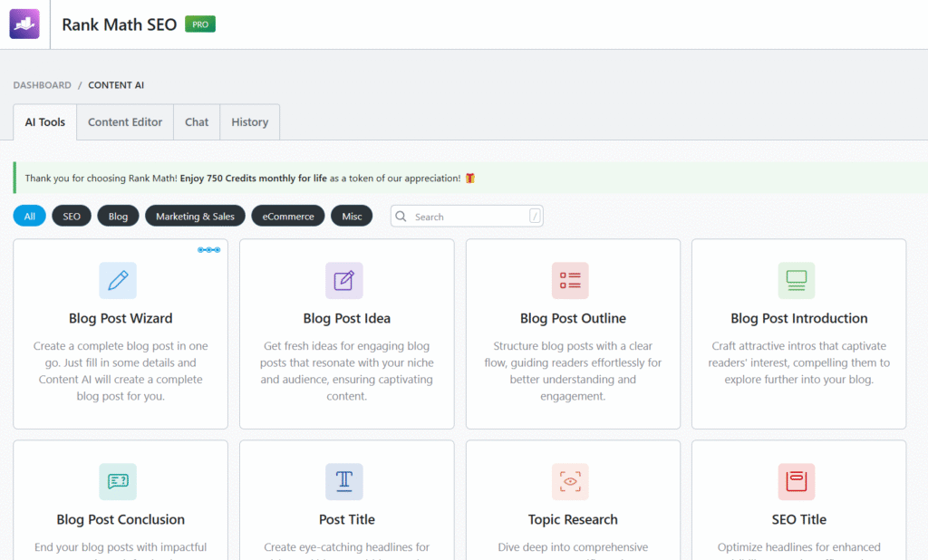
Task: Click the CONTENT AI breadcrumb
Action: click(116, 85)
